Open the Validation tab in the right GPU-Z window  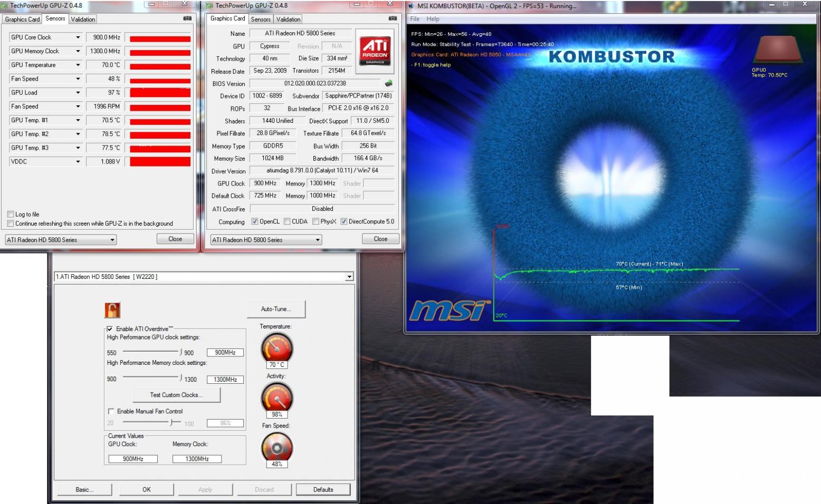click(x=288, y=19)
